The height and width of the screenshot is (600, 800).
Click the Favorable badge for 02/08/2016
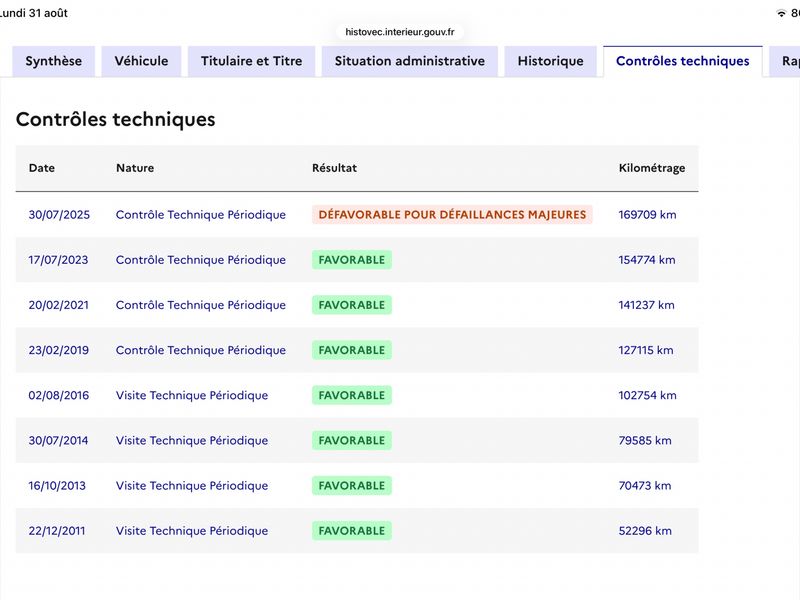click(x=352, y=395)
